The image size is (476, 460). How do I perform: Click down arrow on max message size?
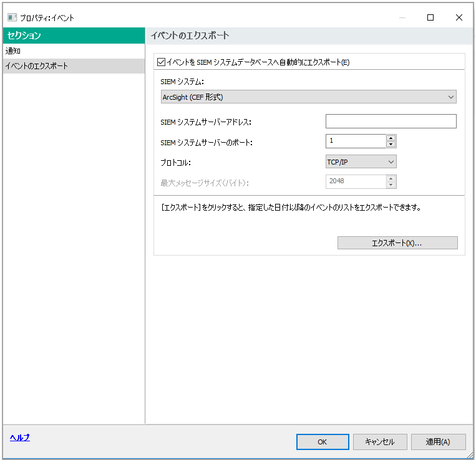(391, 184)
